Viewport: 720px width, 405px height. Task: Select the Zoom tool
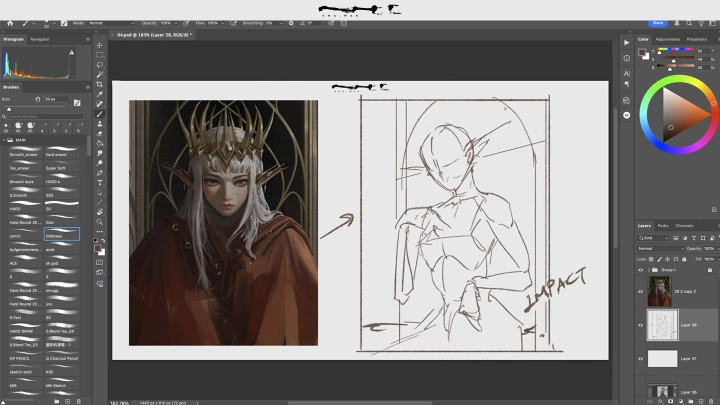[x=100, y=222]
